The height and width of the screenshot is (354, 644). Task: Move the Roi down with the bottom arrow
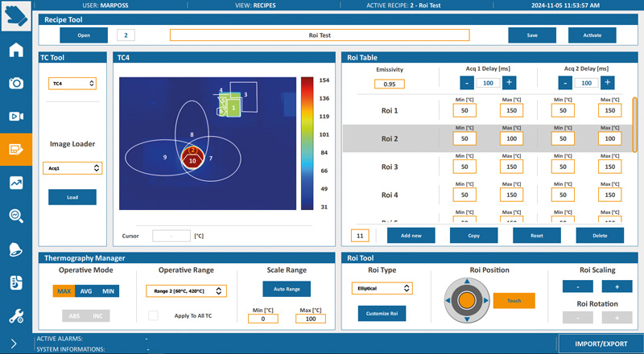[467, 319]
